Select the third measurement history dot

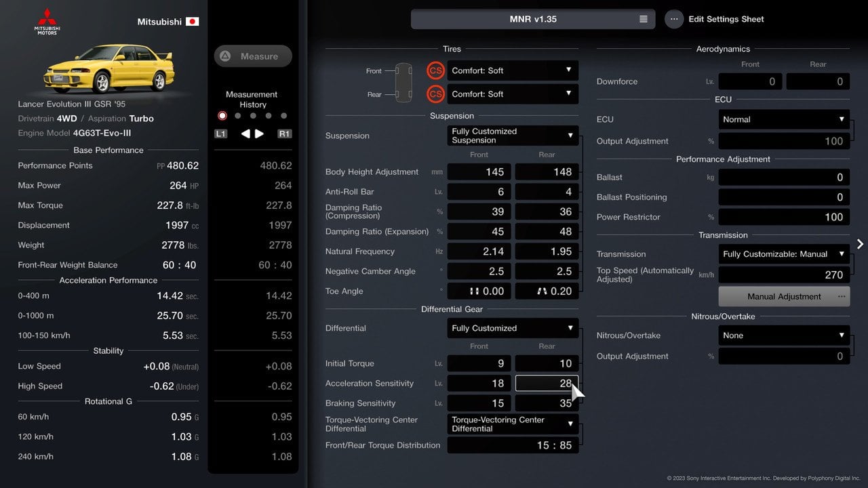click(x=253, y=116)
